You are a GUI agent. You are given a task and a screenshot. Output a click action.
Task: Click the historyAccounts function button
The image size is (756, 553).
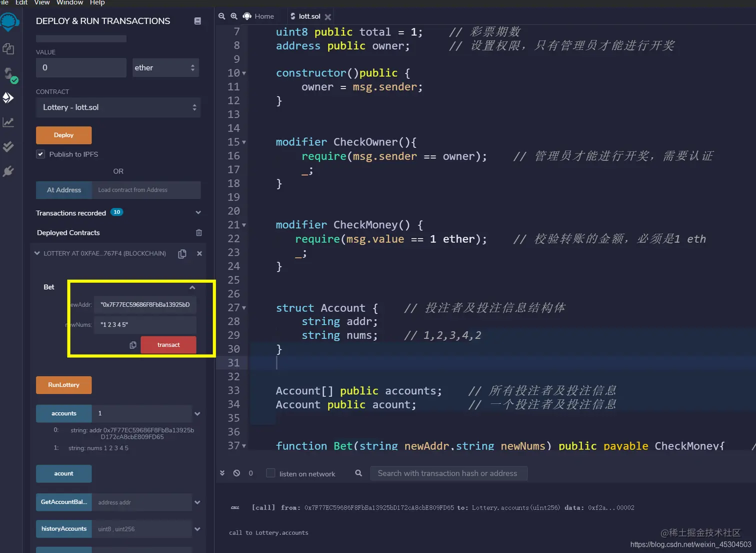click(x=63, y=529)
